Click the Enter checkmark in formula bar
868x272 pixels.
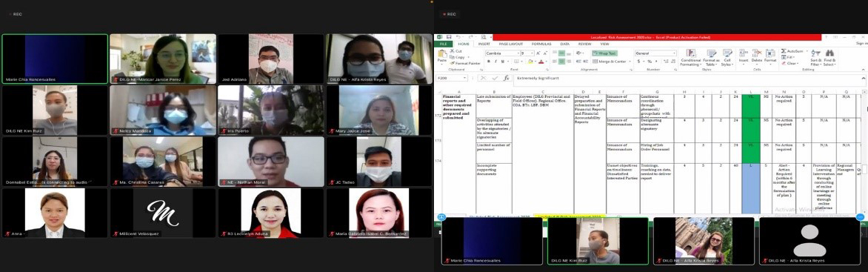[495, 78]
